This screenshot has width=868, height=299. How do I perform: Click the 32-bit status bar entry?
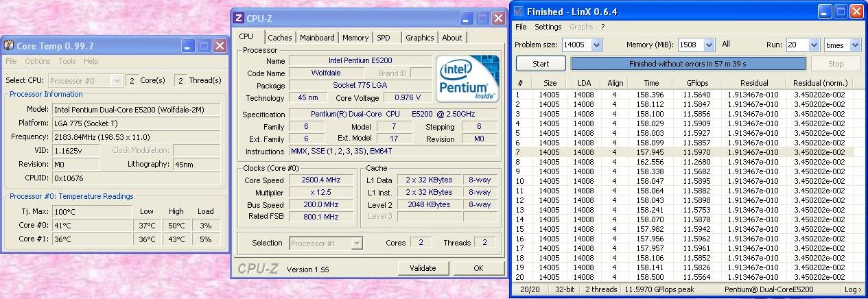coord(565,289)
